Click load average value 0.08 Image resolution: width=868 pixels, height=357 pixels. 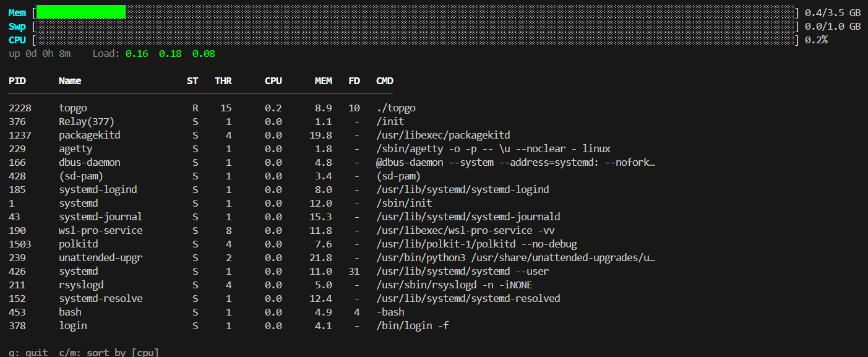click(x=204, y=54)
